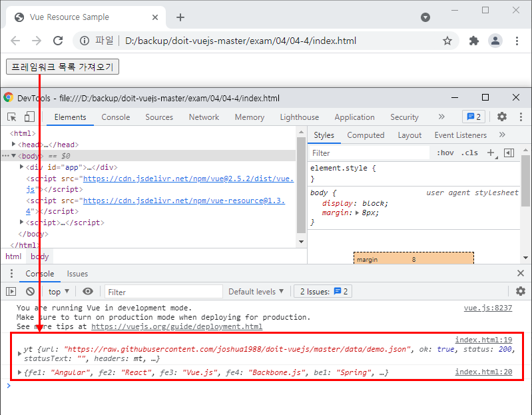Open the Computed pane tab
The image size is (532, 415).
tap(366, 135)
